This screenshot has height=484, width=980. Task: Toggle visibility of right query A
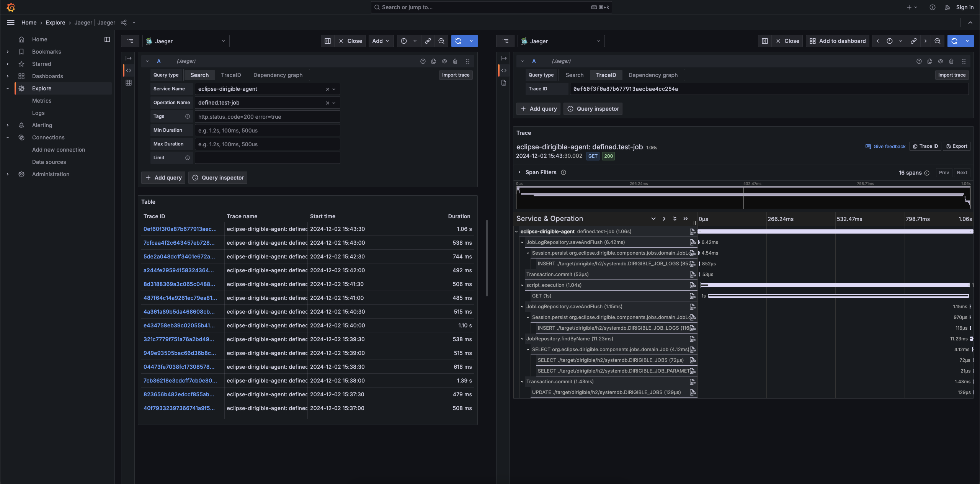[x=941, y=61]
